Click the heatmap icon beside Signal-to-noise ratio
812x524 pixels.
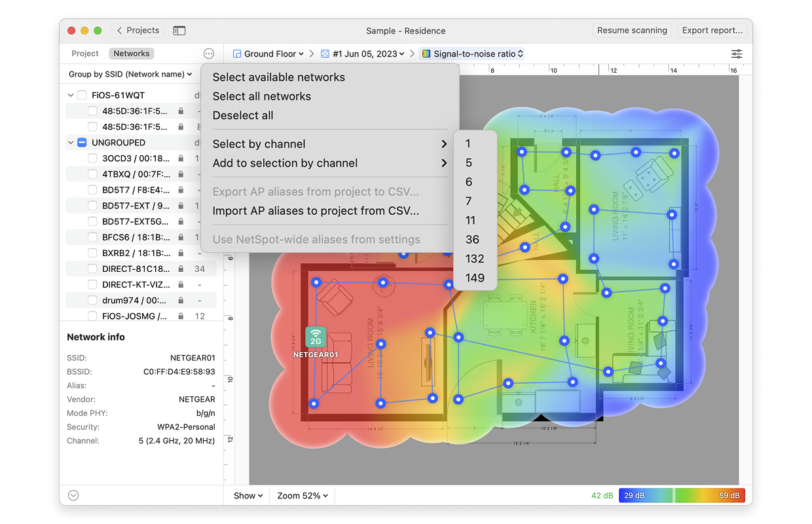[x=426, y=54]
